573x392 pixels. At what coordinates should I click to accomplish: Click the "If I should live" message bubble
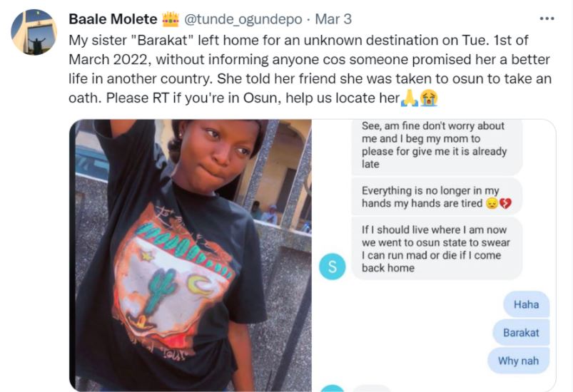coord(437,249)
